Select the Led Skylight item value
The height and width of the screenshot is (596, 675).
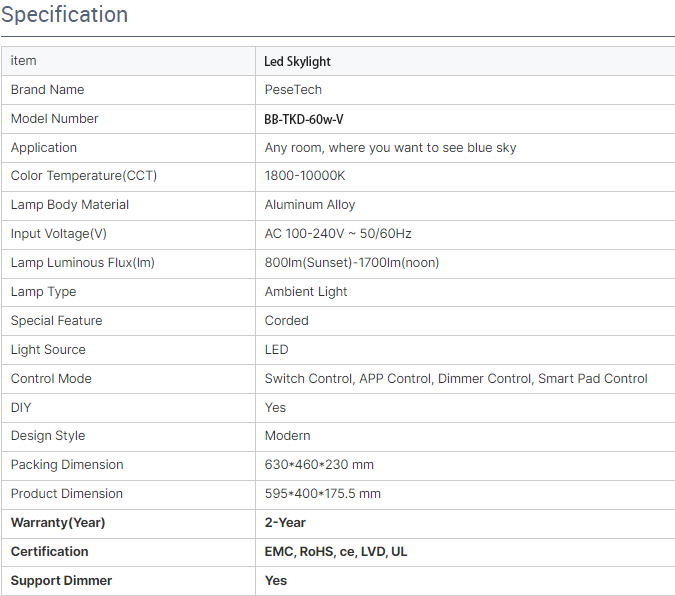pyautogui.click(x=297, y=62)
